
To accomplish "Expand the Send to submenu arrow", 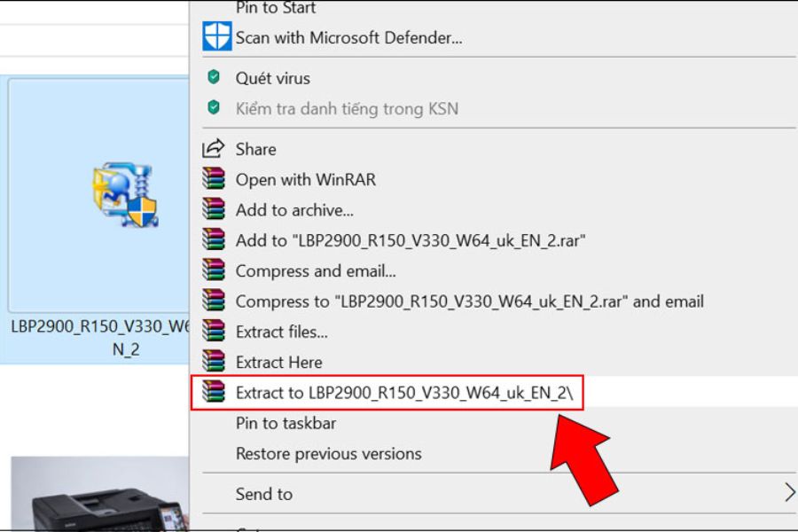I will click(788, 493).
